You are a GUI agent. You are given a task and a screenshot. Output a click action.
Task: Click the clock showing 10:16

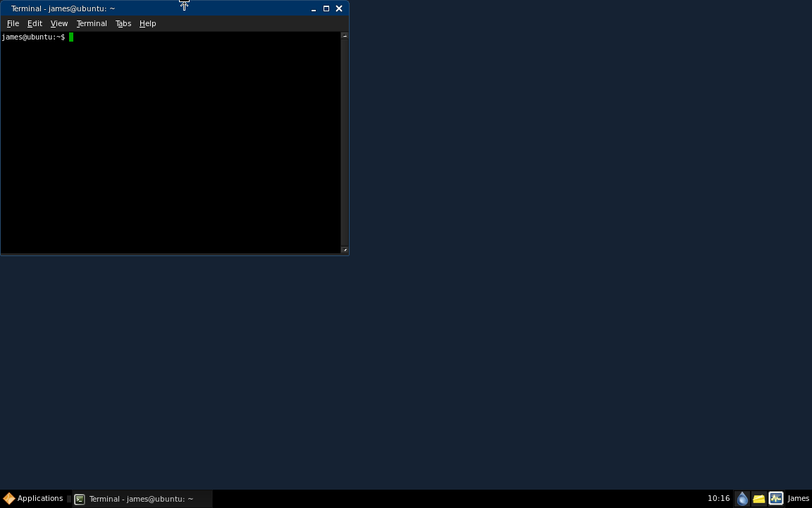point(719,498)
